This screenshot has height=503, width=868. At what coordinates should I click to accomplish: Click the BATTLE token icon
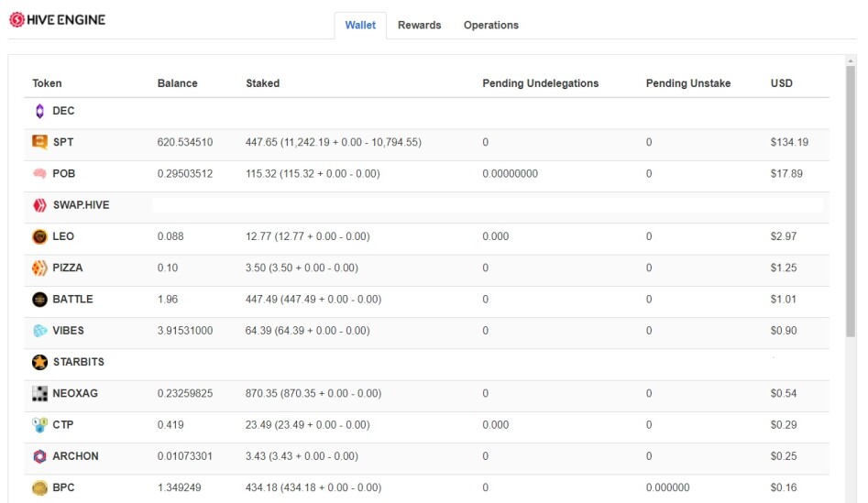[x=39, y=300]
